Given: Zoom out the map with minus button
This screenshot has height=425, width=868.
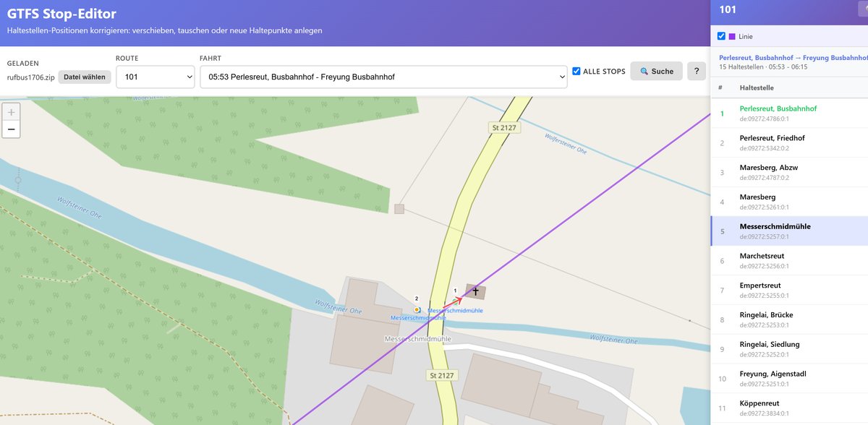Looking at the screenshot, I should pos(11,130).
